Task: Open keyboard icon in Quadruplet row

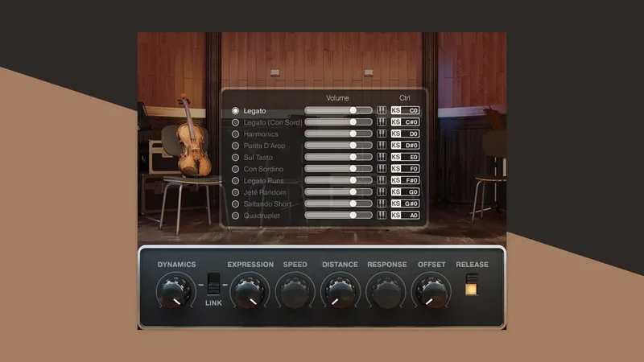Action: coord(382,215)
